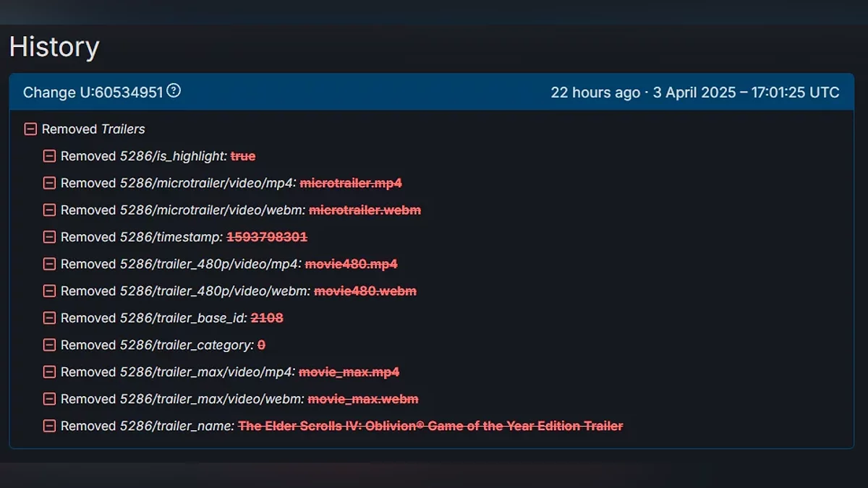
Task: Select the struck-through Oblivion trailer name
Action: coord(430,427)
